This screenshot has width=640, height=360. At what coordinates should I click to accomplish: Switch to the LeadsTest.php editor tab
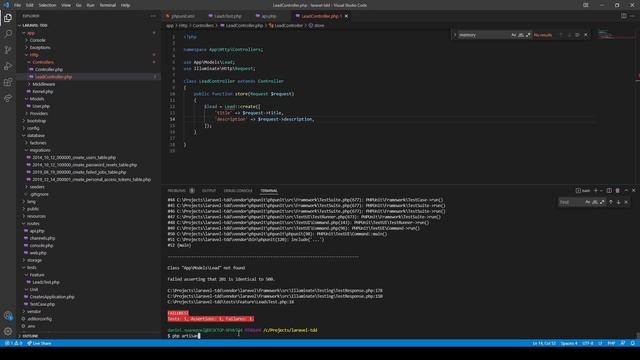(x=227, y=16)
